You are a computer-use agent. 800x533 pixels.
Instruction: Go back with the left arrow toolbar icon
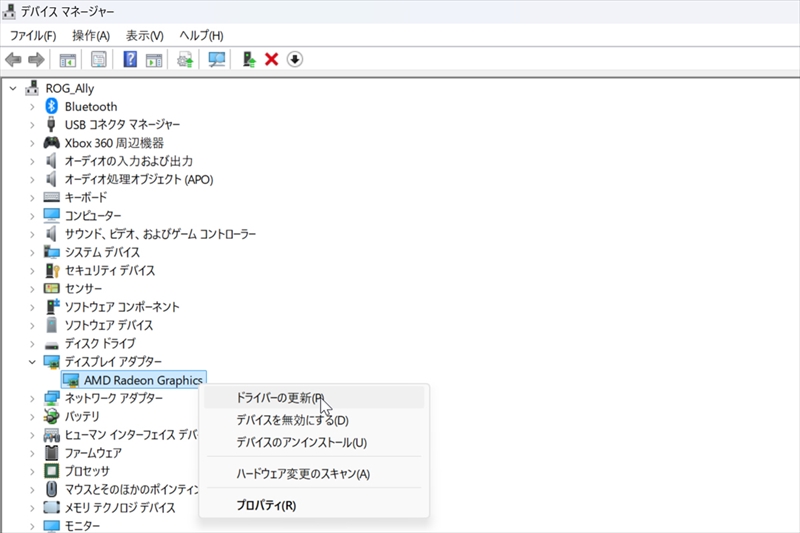(13, 60)
